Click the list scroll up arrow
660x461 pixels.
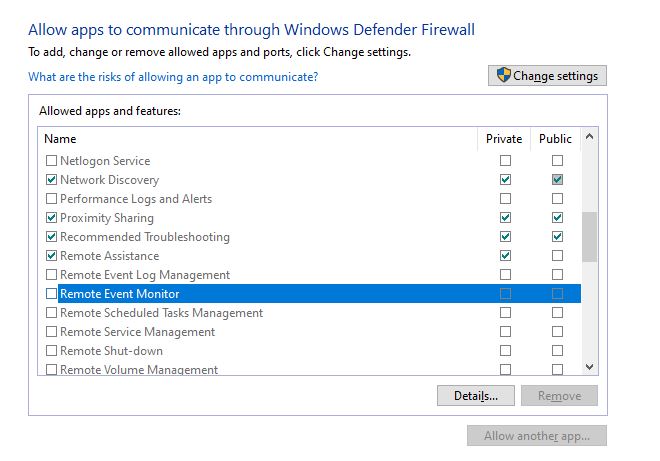click(589, 136)
